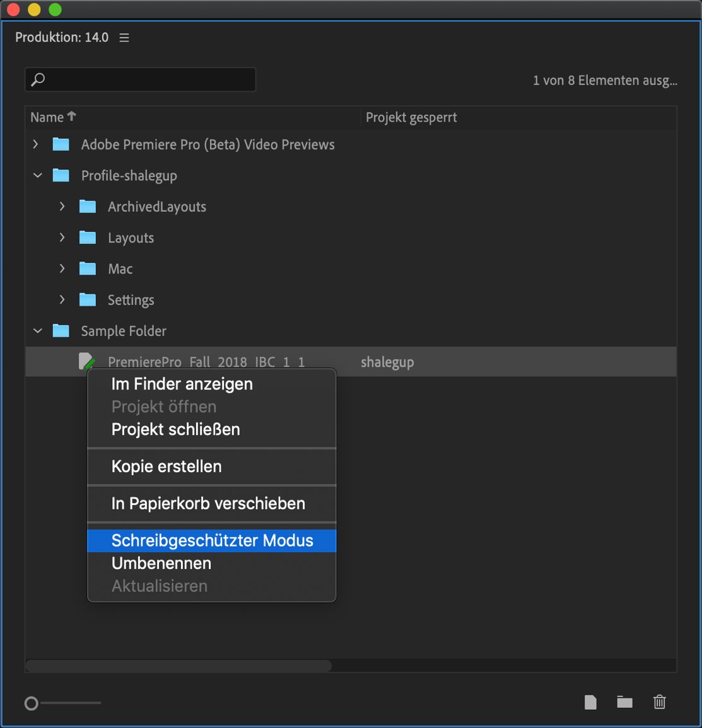The image size is (702, 728).
Task: Collapse the Profile-shalegup tree item
Action: click(x=37, y=175)
